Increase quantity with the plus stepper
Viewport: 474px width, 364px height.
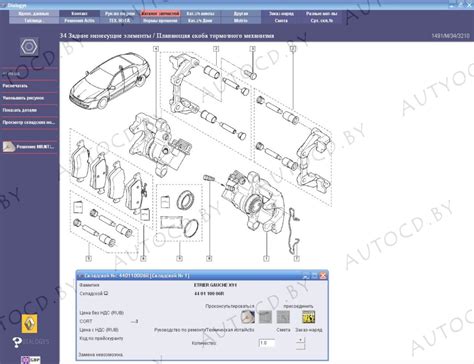tap(300, 340)
